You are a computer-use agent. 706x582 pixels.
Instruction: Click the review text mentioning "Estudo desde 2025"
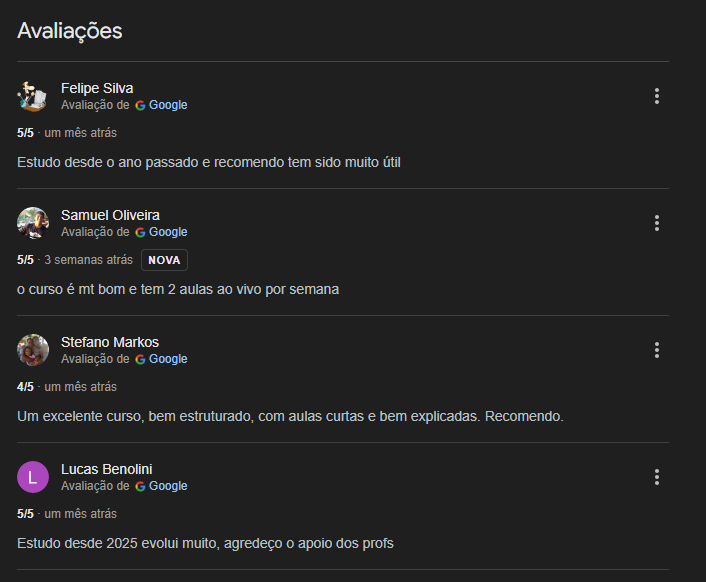pyautogui.click(x=205, y=543)
